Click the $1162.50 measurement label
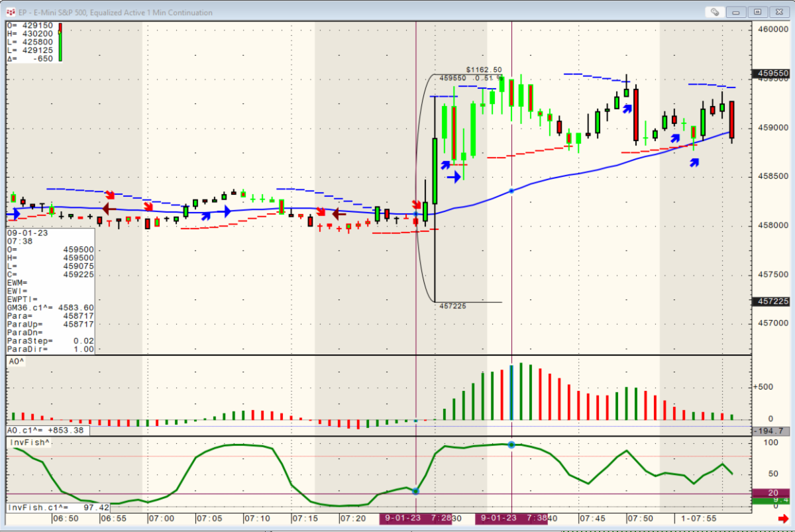 [x=484, y=70]
